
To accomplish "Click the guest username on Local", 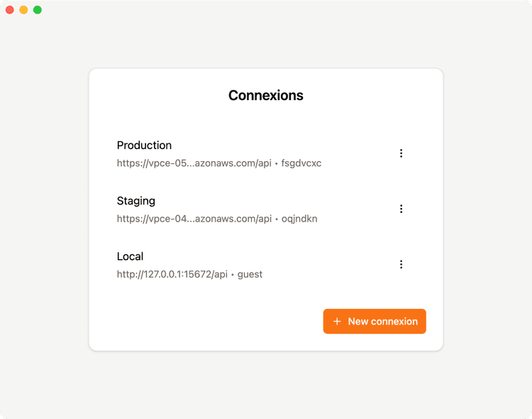I will (x=250, y=274).
